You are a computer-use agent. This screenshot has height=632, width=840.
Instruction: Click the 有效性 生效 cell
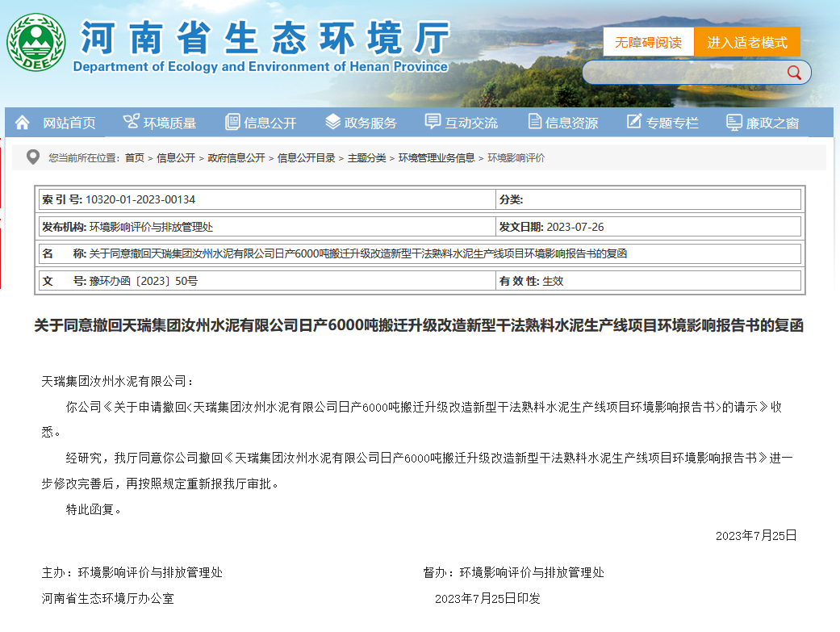pos(648,281)
